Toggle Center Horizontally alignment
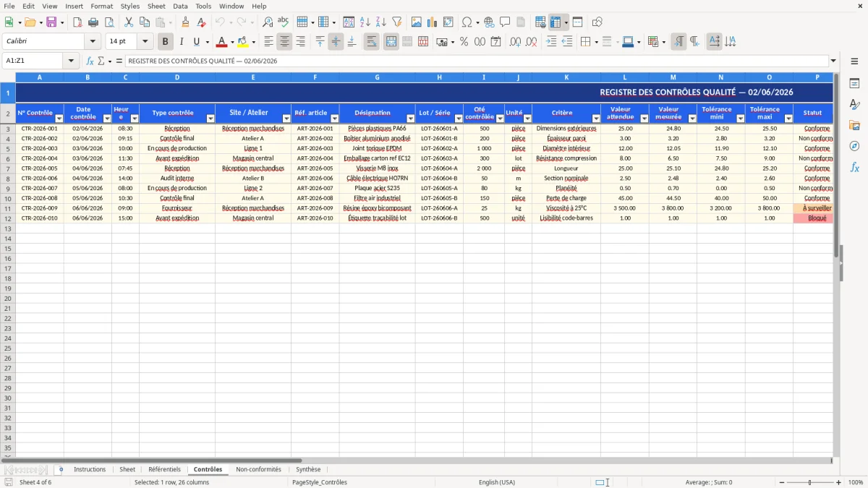The width and height of the screenshot is (868, 488). 284,42
